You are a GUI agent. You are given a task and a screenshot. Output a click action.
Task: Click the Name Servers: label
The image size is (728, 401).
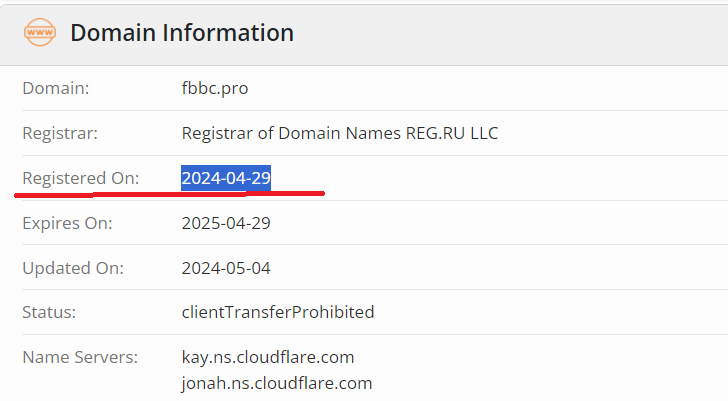click(x=80, y=357)
